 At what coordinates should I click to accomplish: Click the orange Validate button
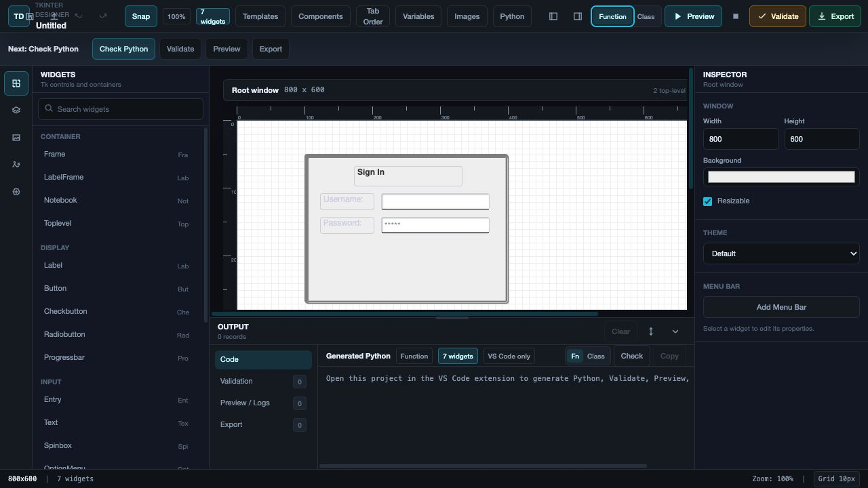coord(777,16)
